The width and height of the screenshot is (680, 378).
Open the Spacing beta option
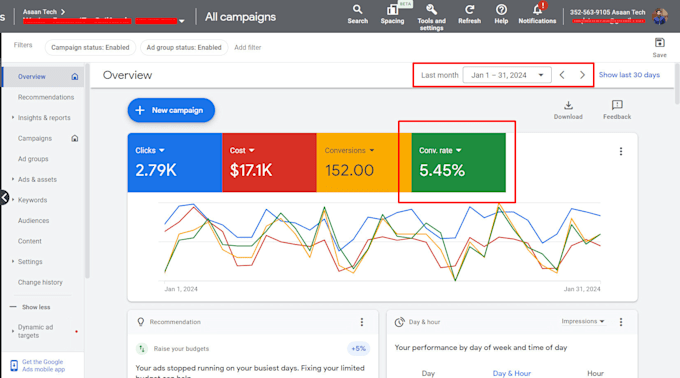tap(392, 14)
